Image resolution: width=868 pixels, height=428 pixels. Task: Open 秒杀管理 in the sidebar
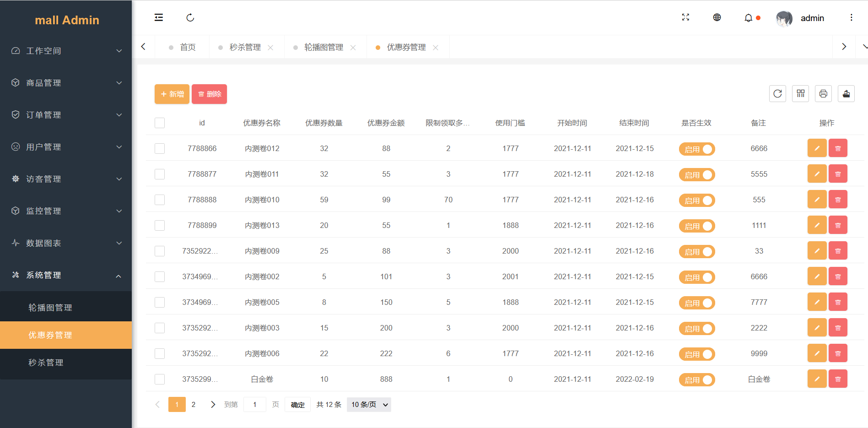66,363
